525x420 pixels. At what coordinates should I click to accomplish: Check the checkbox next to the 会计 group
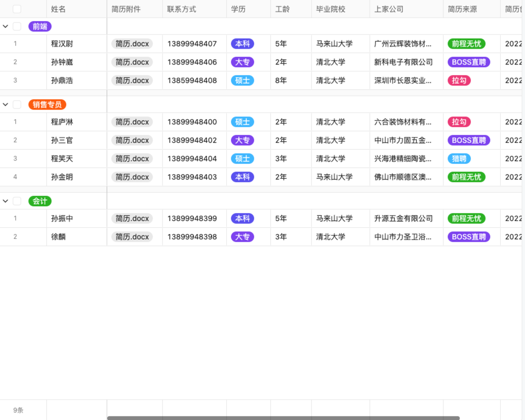click(x=17, y=201)
